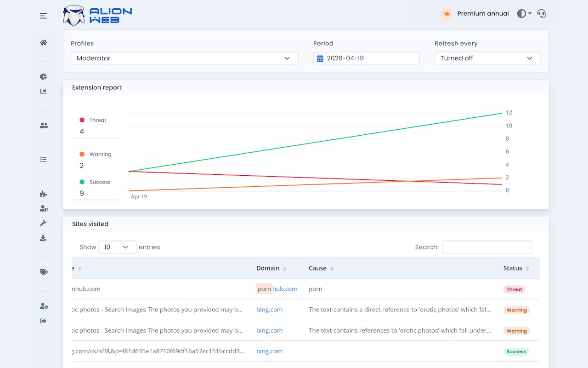Open the users group icon in the sidebar
Viewport: 588px width, 368px height.
point(44,125)
